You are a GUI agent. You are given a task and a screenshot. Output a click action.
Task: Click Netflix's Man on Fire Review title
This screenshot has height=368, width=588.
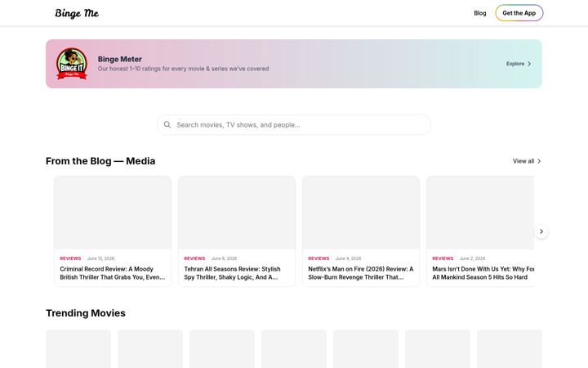[x=361, y=273]
